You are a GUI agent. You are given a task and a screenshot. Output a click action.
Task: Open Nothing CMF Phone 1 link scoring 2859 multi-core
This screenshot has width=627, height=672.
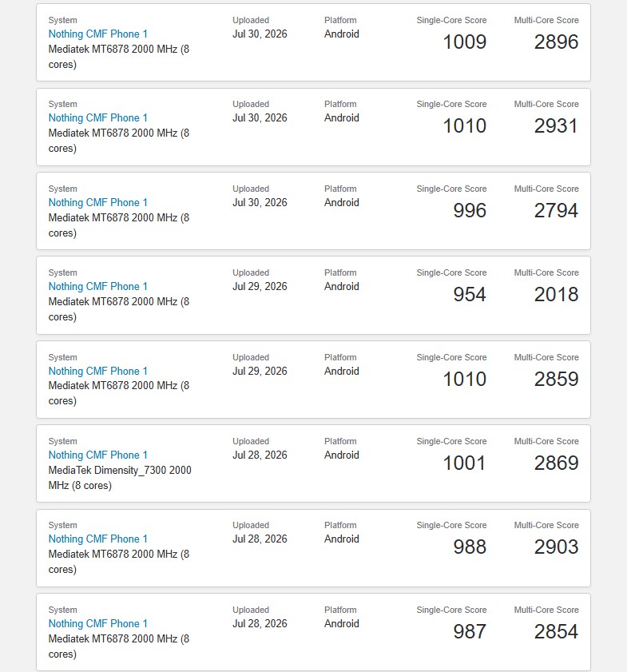point(97,371)
